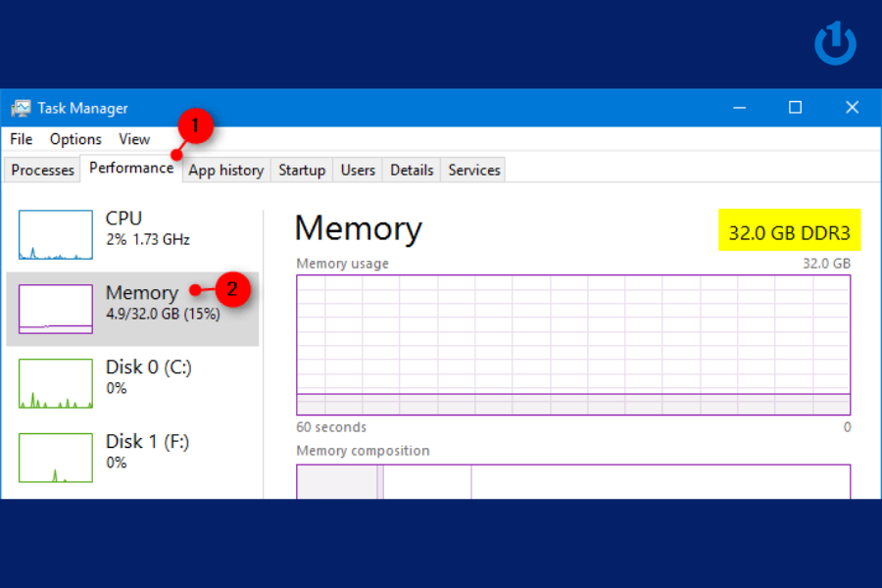
Task: Open the View menu
Action: [133, 138]
